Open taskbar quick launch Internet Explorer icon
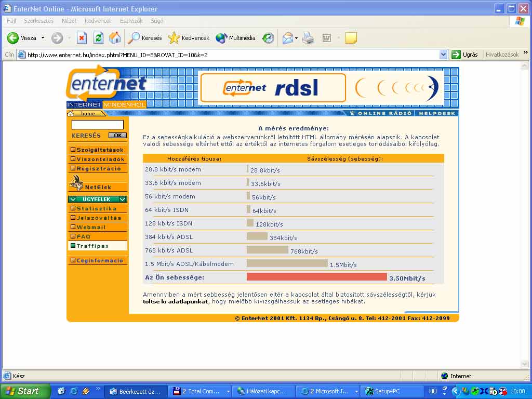 coord(73,391)
